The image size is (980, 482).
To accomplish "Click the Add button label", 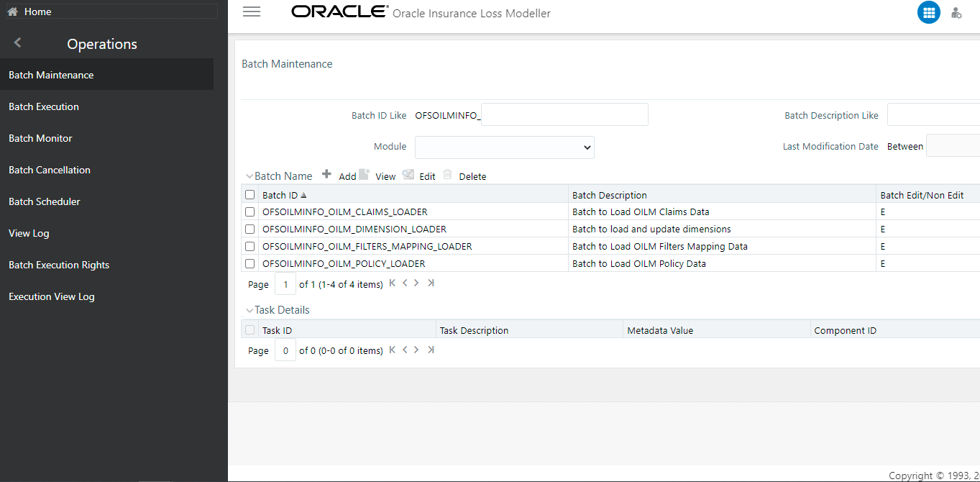I will pyautogui.click(x=347, y=176).
